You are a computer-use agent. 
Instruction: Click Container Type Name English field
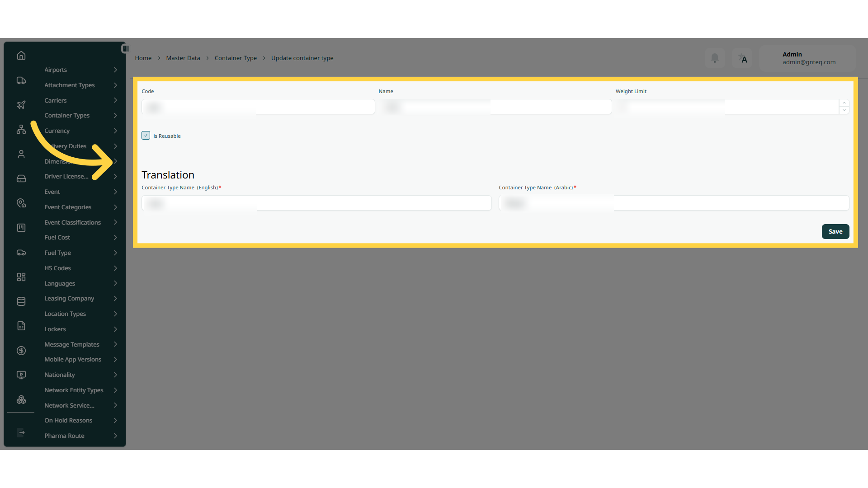[316, 203]
